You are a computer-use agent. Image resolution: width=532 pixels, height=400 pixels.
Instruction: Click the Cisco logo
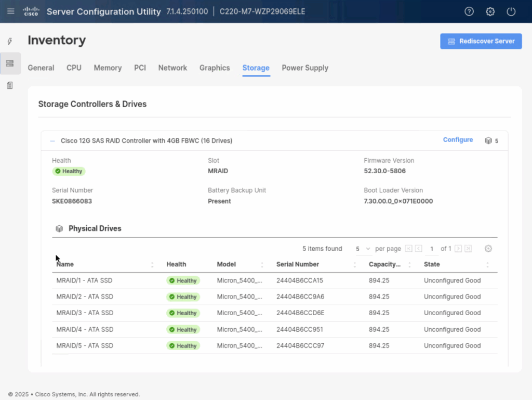point(31,11)
